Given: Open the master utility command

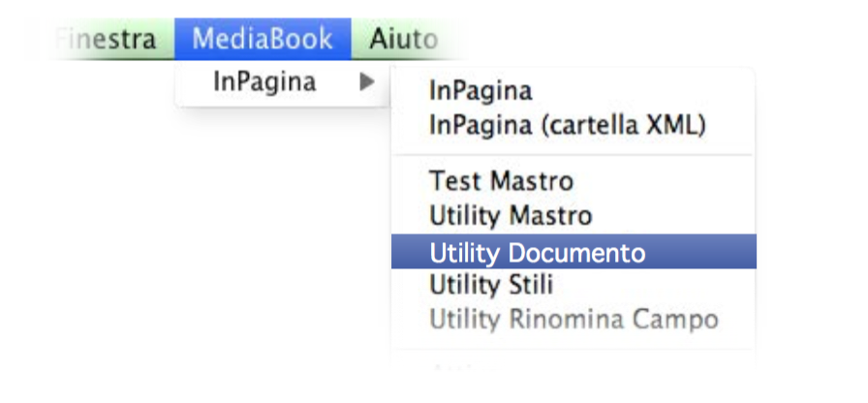Looking at the screenshot, I should [x=510, y=214].
